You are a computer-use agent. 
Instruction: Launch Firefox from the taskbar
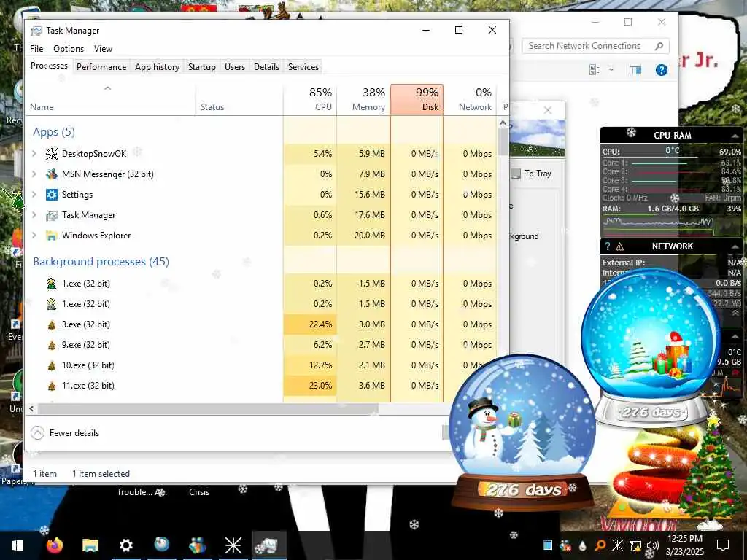(55, 545)
